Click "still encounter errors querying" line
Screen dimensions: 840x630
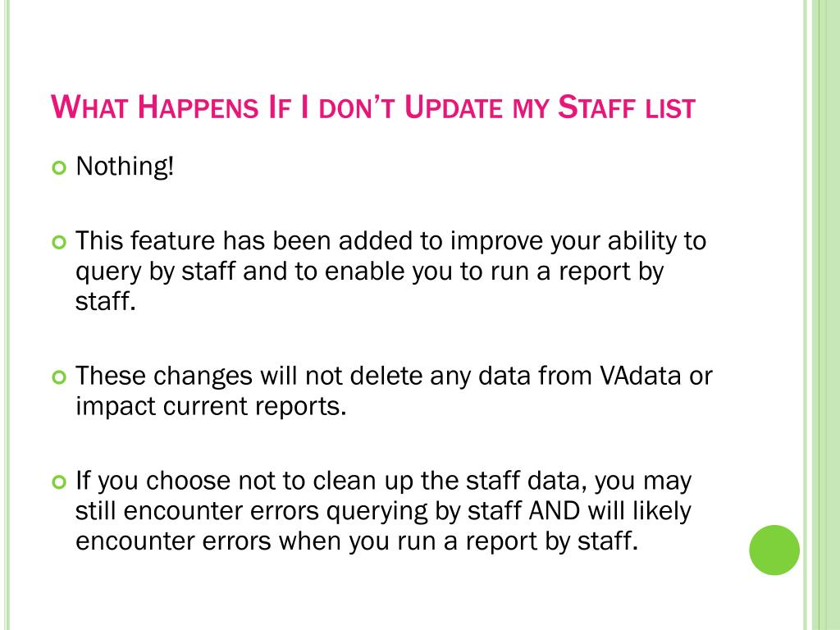tap(383, 510)
